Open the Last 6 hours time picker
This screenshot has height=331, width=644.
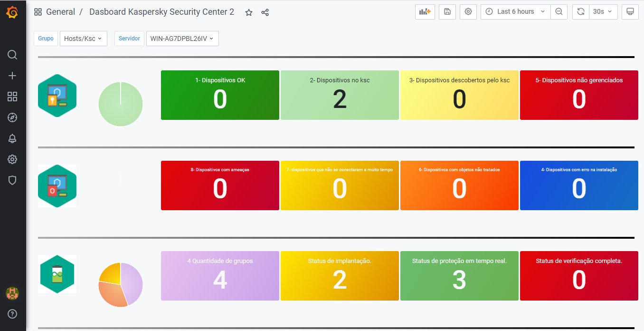tap(516, 11)
